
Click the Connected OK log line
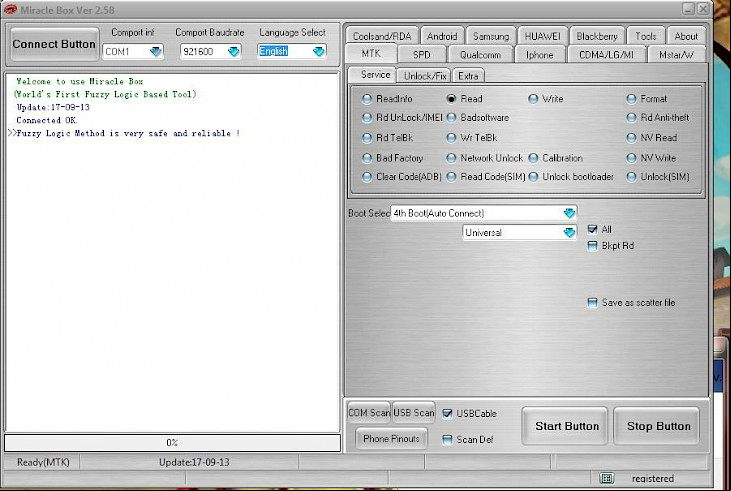pyautogui.click(x=47, y=120)
